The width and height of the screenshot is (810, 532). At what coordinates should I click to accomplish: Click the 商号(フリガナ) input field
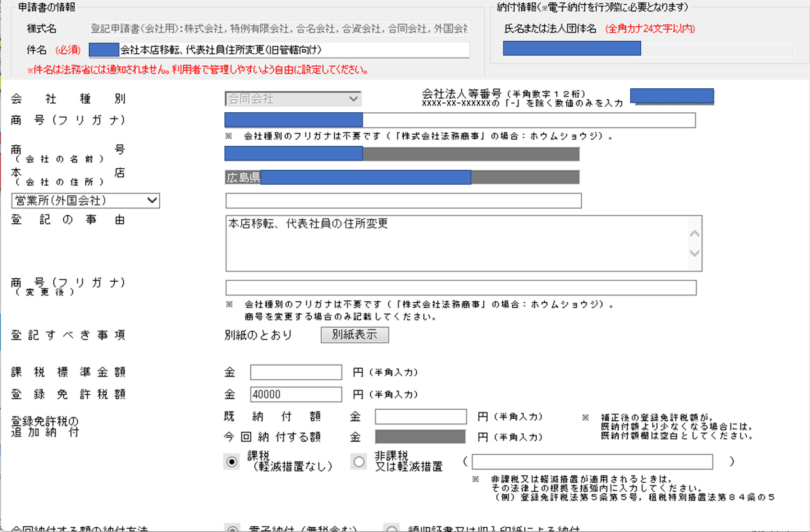tap(528, 120)
